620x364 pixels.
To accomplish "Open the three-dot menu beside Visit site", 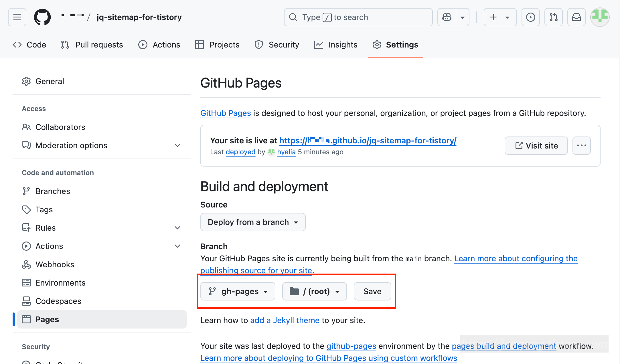I will click(x=581, y=146).
